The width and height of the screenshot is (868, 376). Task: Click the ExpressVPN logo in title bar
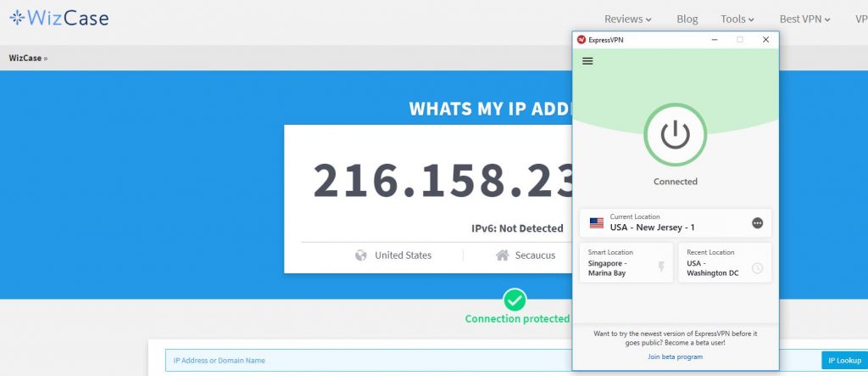click(581, 40)
